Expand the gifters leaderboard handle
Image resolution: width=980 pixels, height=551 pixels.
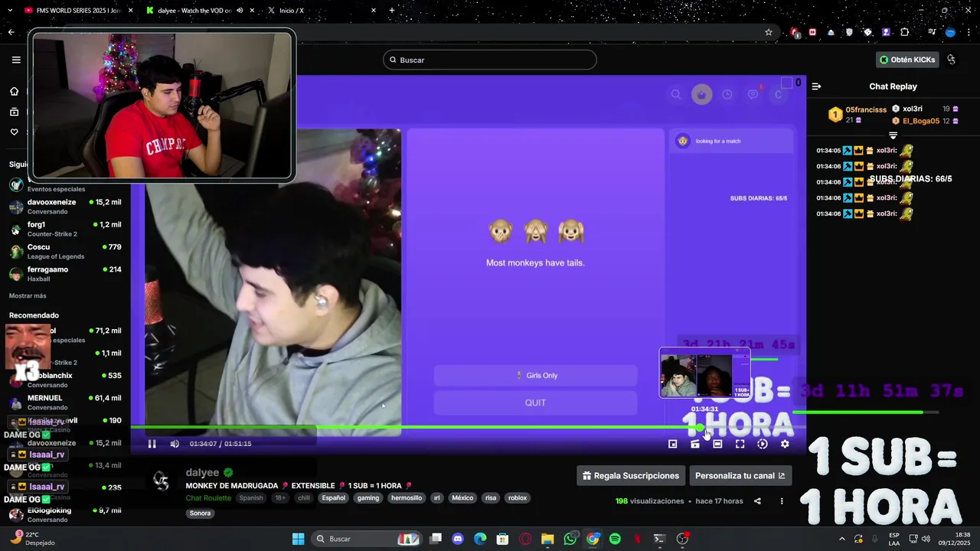pos(893,135)
